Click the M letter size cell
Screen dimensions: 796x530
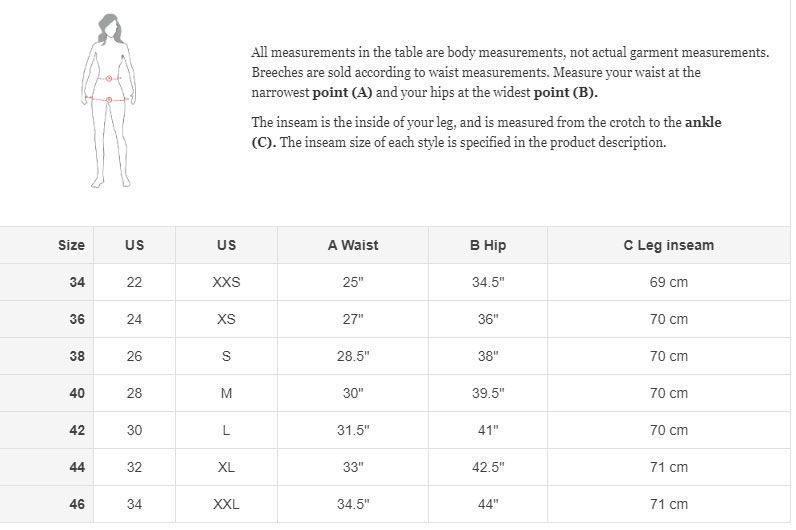click(226, 393)
